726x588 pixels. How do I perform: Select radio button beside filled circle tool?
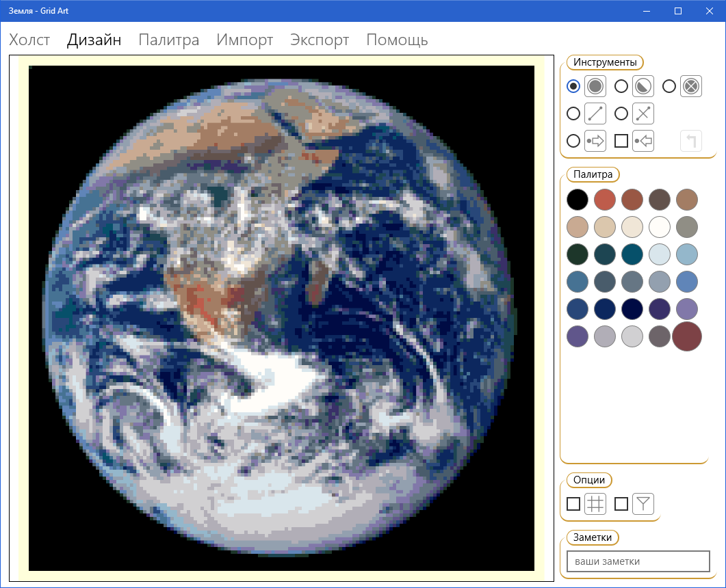(573, 86)
